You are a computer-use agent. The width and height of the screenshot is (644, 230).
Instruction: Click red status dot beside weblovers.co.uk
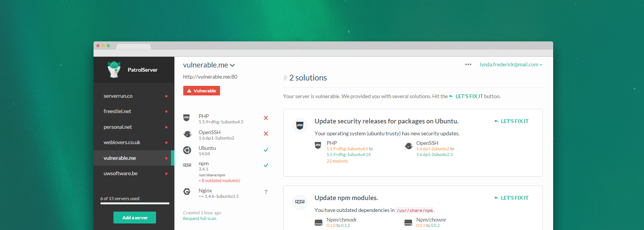[x=166, y=143]
